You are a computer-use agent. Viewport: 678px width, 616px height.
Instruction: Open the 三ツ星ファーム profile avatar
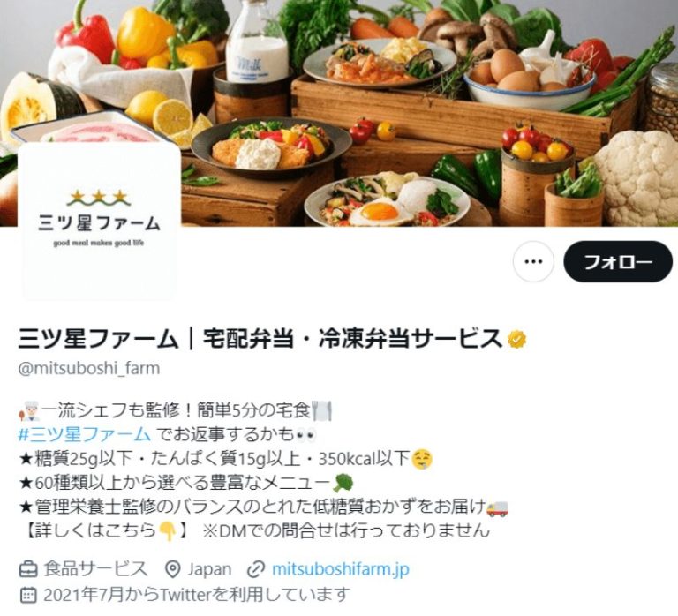(99, 221)
